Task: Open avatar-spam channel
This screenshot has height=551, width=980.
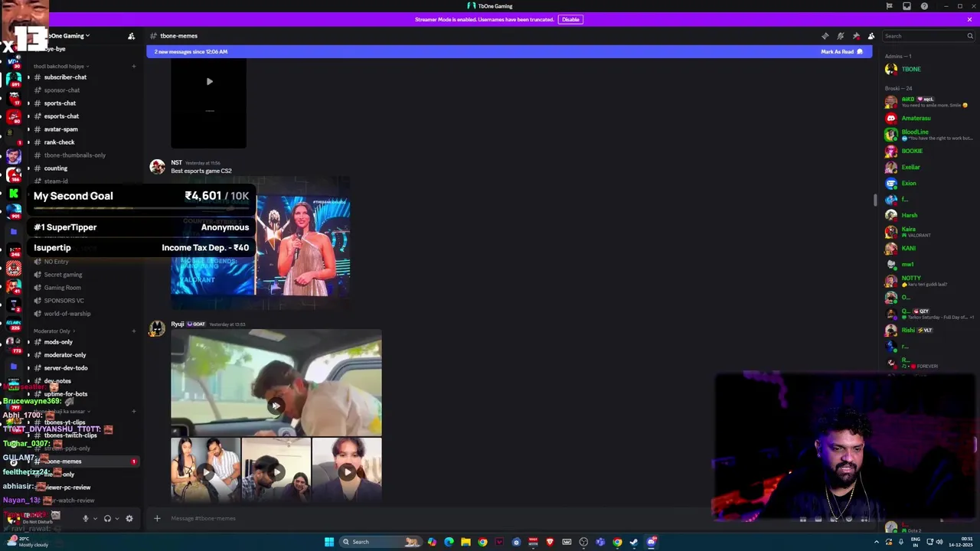Action: (60, 129)
